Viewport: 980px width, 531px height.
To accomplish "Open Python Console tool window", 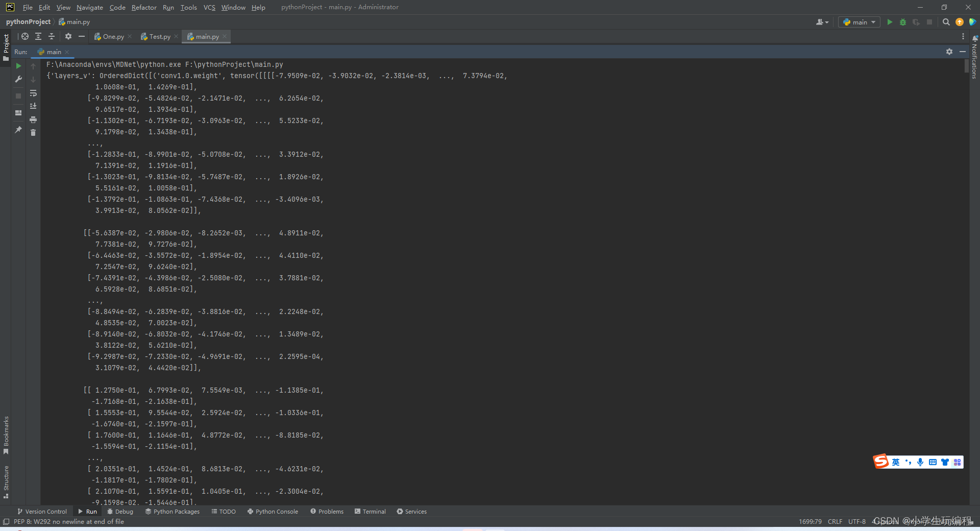I will coord(273,511).
